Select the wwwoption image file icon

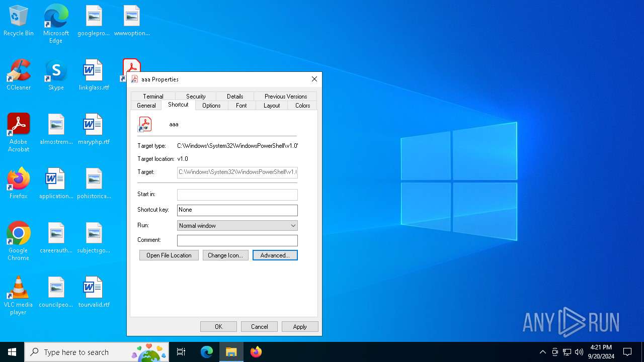pyautogui.click(x=132, y=21)
